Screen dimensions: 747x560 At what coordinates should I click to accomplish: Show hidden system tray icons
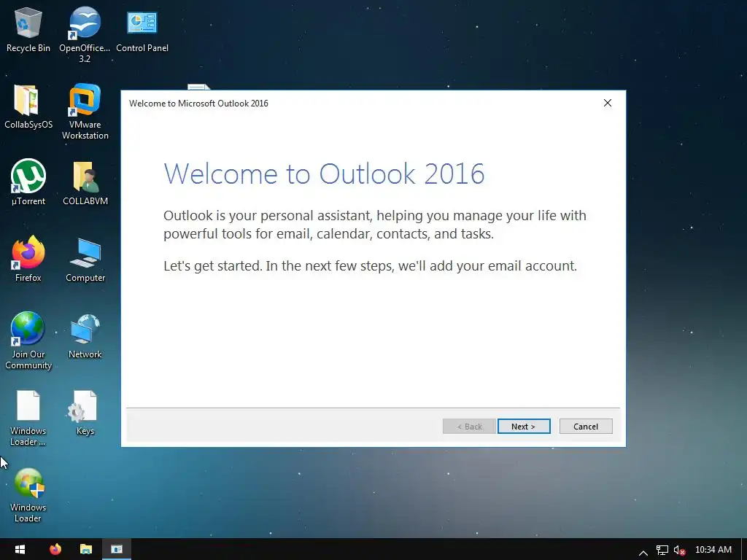[643, 552]
